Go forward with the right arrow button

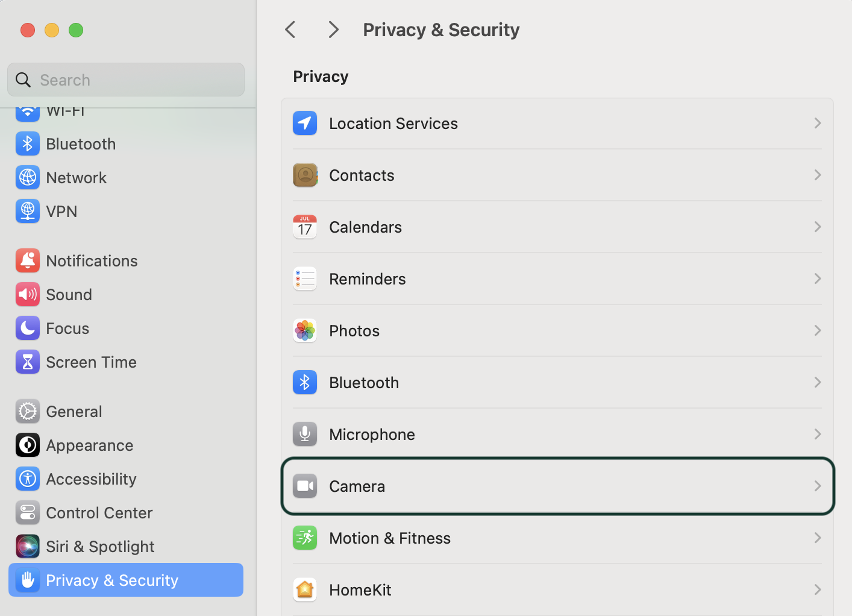pyautogui.click(x=333, y=30)
